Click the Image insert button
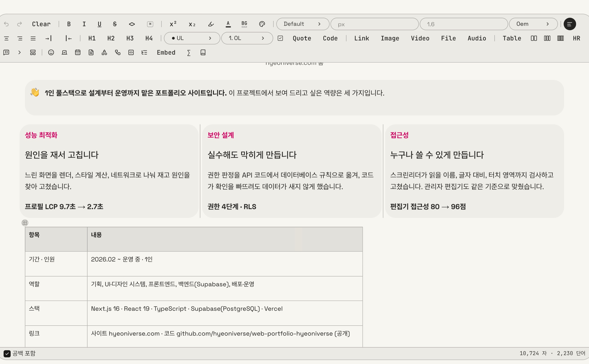The width and height of the screenshot is (589, 364). [x=390, y=38]
